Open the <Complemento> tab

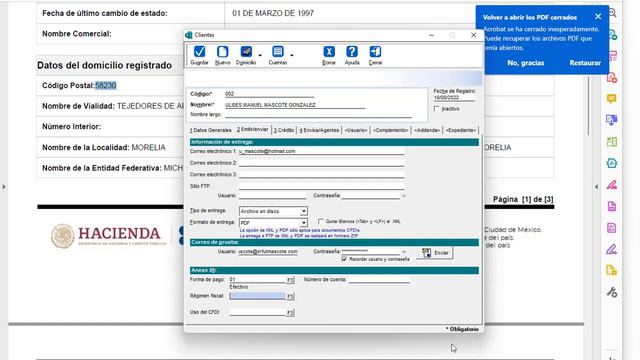click(x=391, y=130)
